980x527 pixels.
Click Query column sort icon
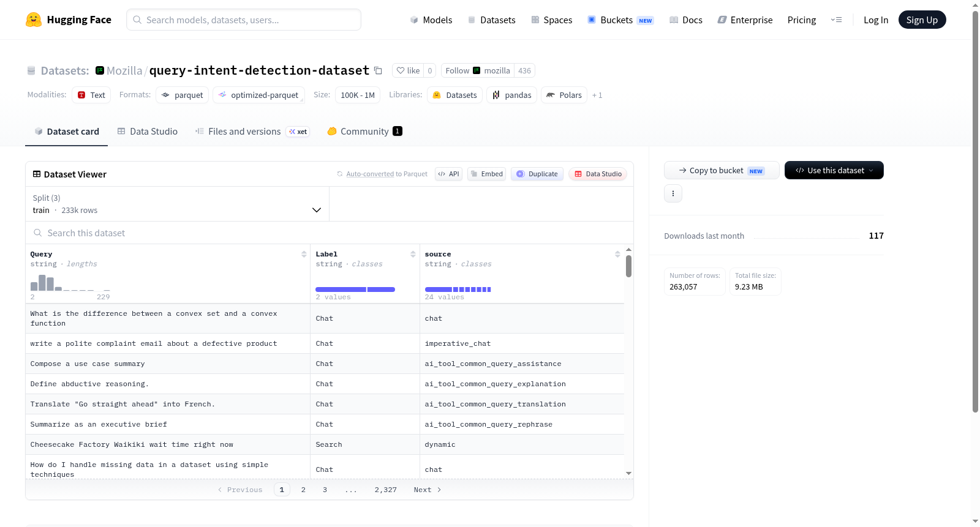point(304,254)
